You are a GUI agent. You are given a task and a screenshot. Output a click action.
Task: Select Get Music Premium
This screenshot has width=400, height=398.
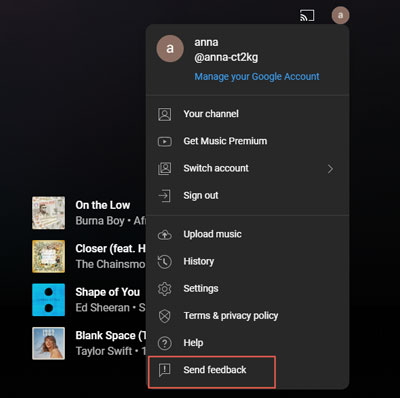tap(248, 141)
